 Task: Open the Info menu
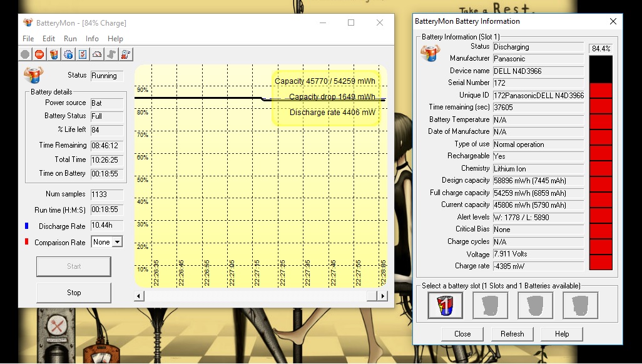pos(92,39)
